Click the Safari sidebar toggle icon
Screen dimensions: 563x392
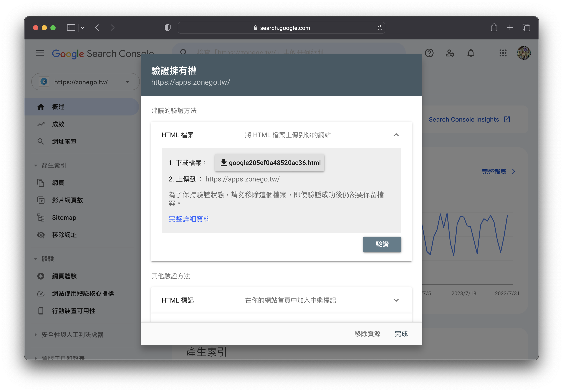tap(71, 28)
